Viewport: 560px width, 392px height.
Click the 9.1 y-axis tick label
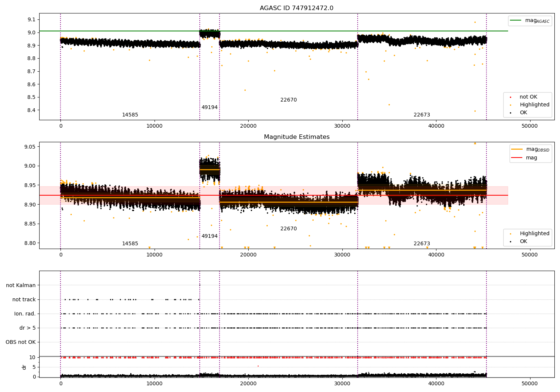pyautogui.click(x=32, y=19)
